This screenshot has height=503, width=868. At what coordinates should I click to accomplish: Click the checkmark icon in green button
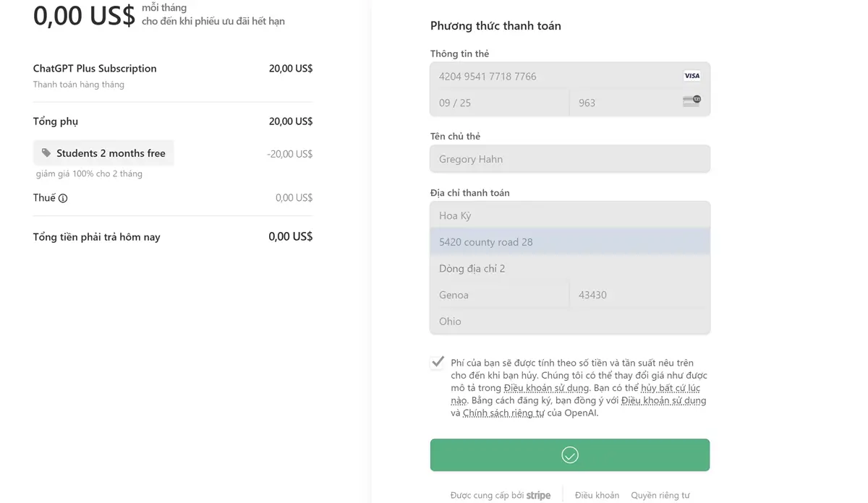point(570,455)
